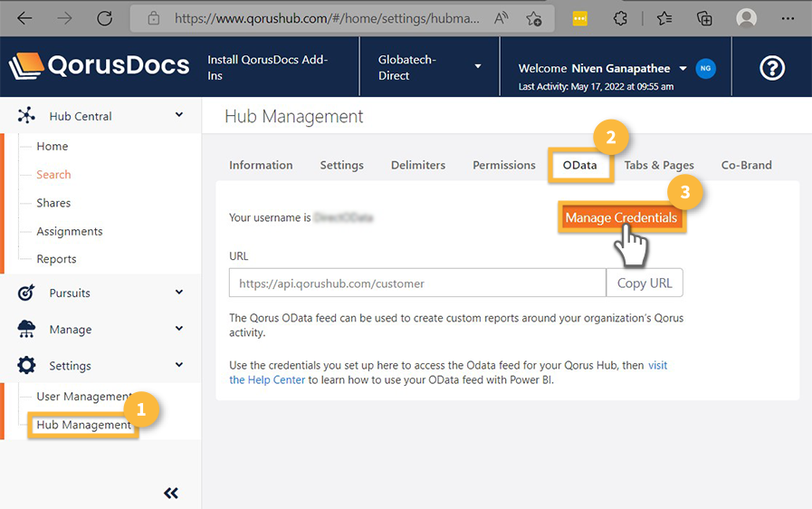Switch to the Permissions tab

504,165
